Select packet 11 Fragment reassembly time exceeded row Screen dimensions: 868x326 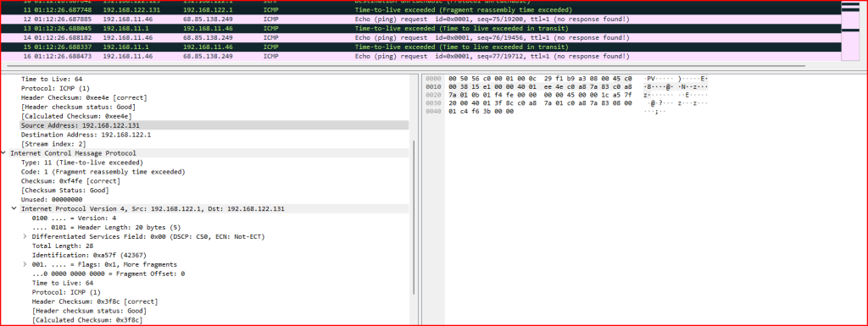click(x=420, y=10)
